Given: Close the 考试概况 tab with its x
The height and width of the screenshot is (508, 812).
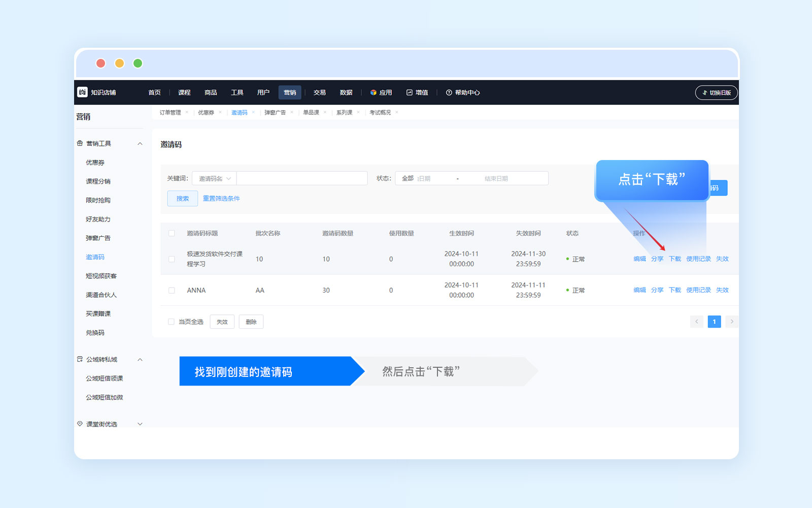Looking at the screenshot, I should coord(397,112).
